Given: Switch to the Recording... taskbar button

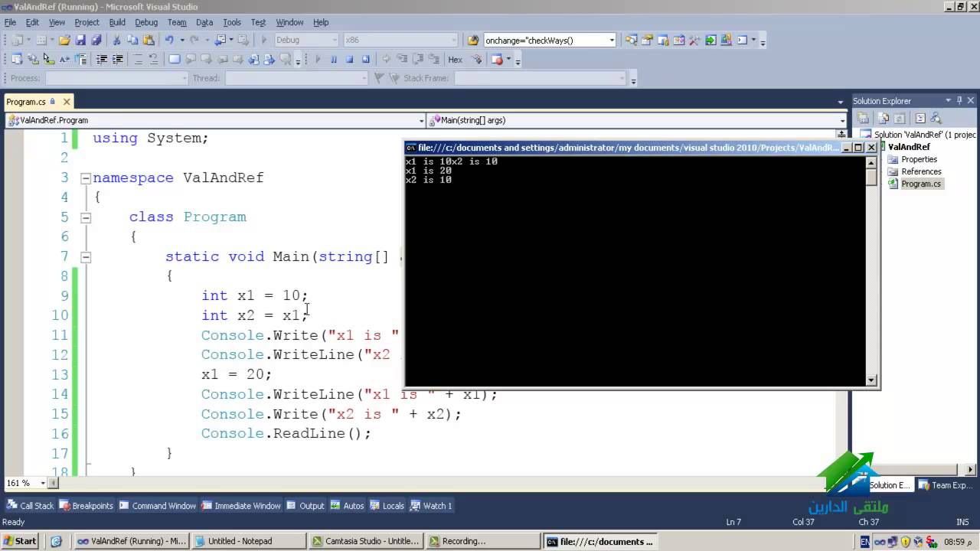Looking at the screenshot, I should (482, 541).
